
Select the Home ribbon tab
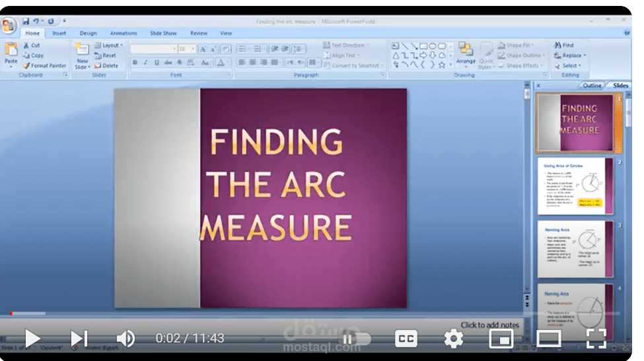point(32,33)
